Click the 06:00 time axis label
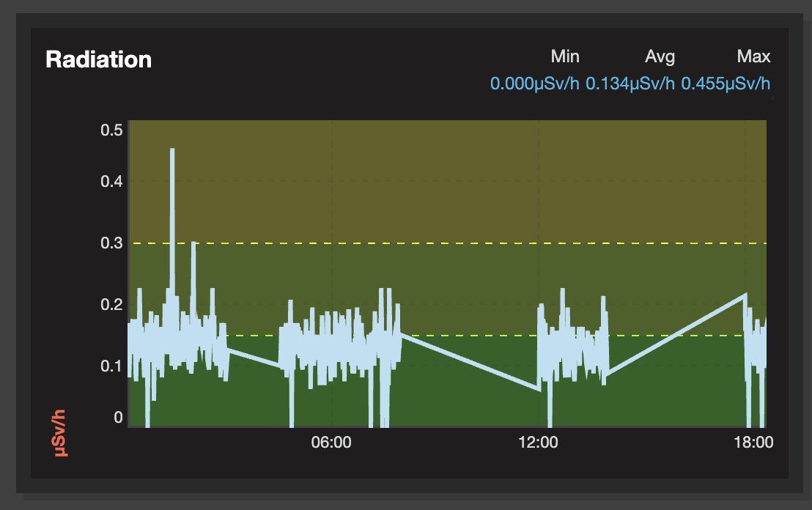Image resolution: width=812 pixels, height=510 pixels. click(331, 442)
